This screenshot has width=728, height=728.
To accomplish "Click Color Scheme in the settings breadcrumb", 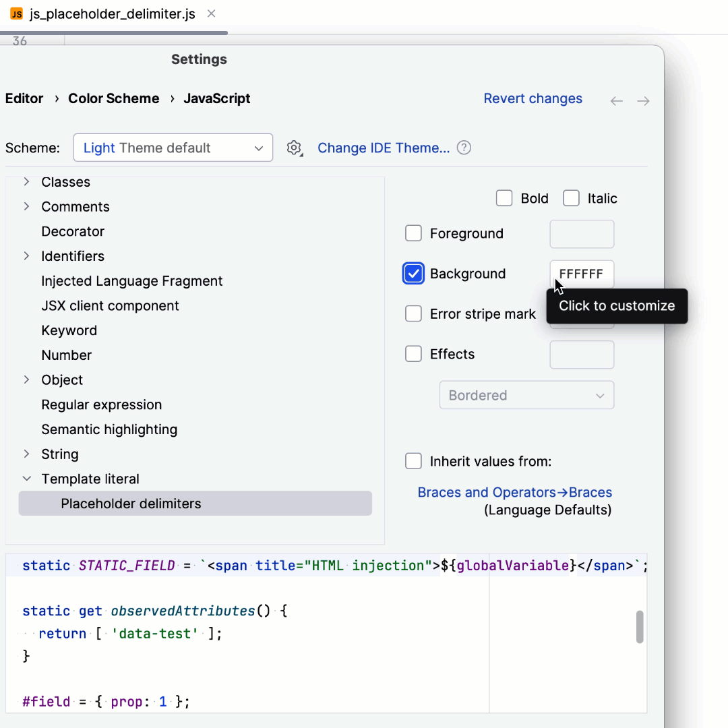I will (x=113, y=98).
